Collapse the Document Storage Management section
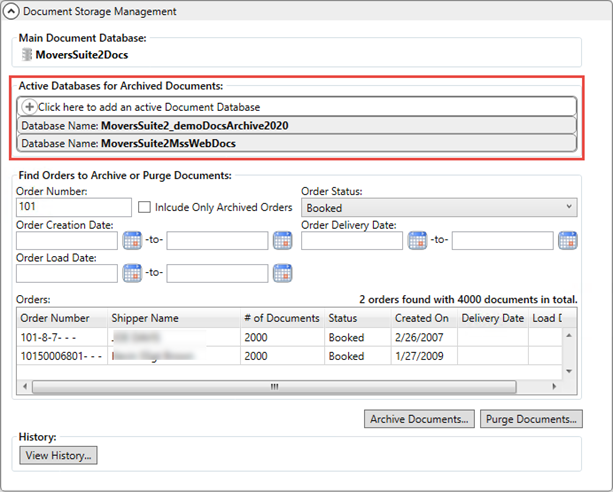 12,12
